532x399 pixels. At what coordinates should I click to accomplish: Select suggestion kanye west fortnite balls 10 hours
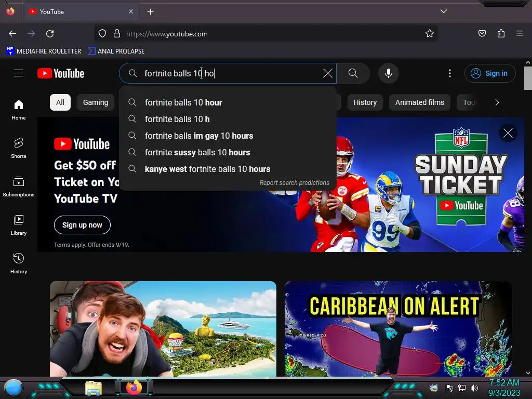coord(228,169)
